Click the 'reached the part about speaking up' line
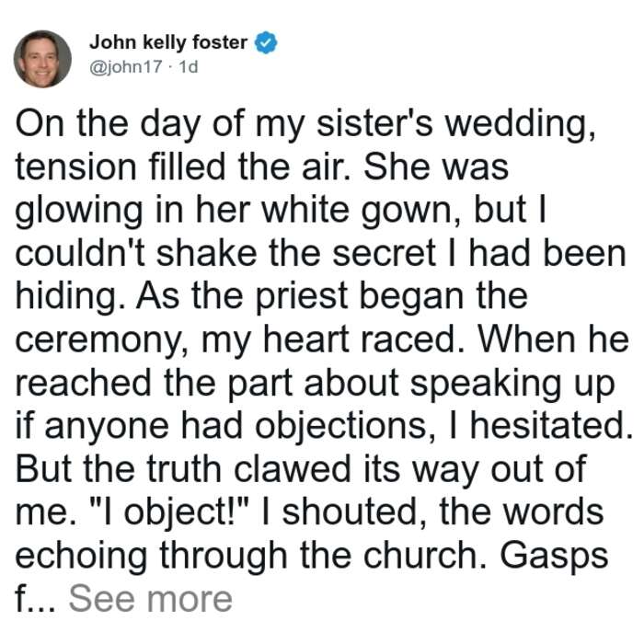 [315, 384]
